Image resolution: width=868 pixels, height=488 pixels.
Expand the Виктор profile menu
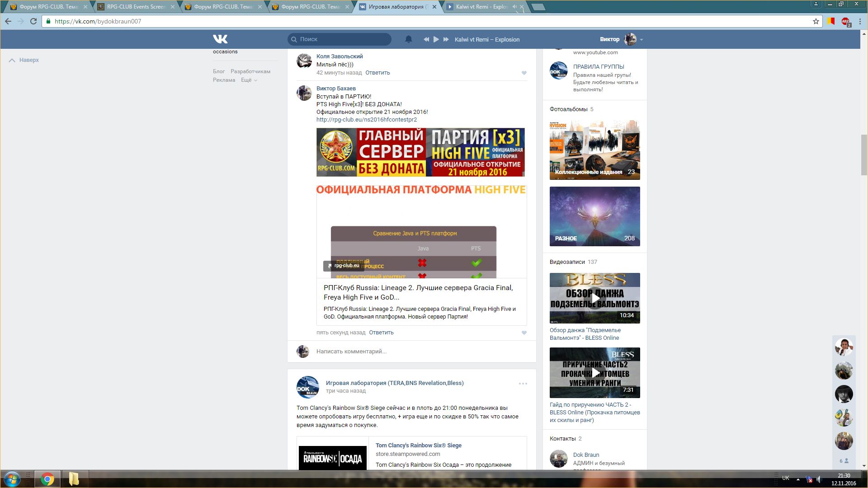641,40
